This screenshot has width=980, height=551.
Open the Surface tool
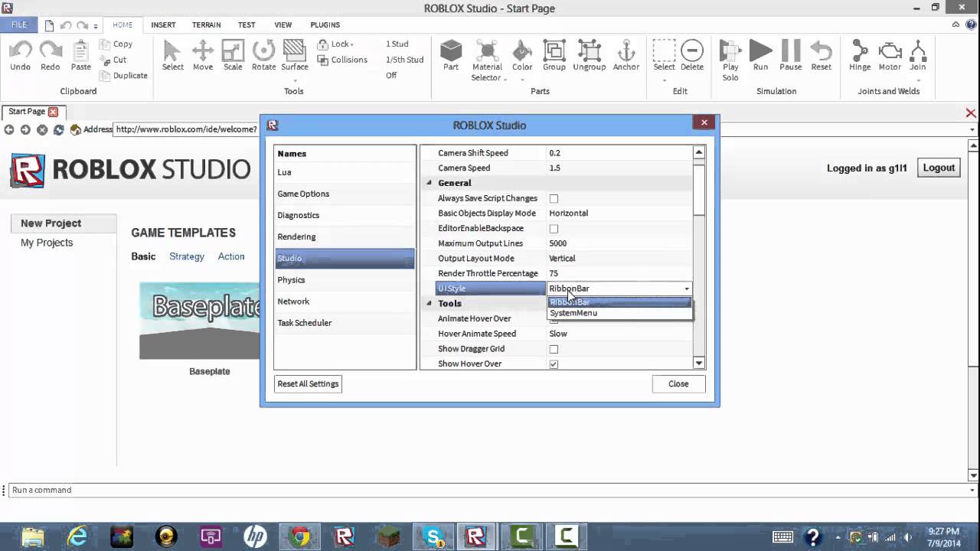(x=295, y=51)
